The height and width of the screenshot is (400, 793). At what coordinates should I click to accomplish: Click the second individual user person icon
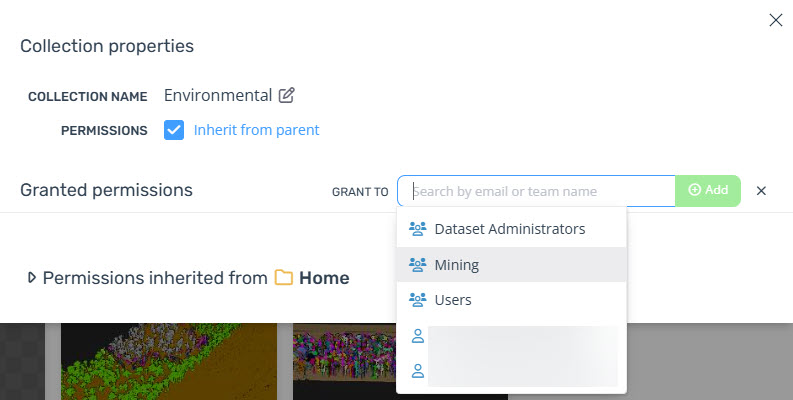coord(418,371)
